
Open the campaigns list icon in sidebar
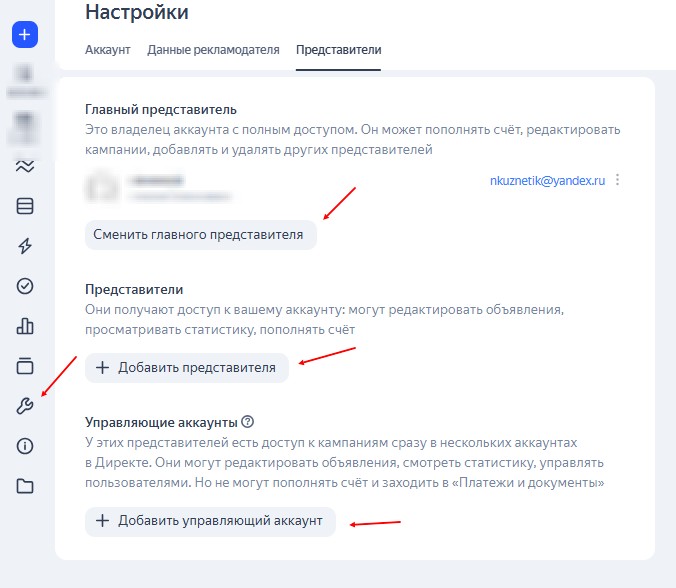click(x=25, y=206)
